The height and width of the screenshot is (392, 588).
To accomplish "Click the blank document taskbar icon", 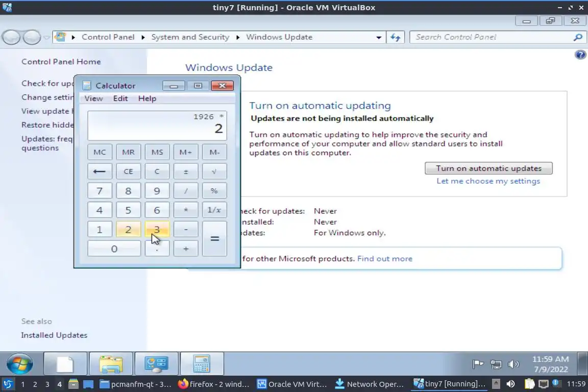I will tap(65, 363).
